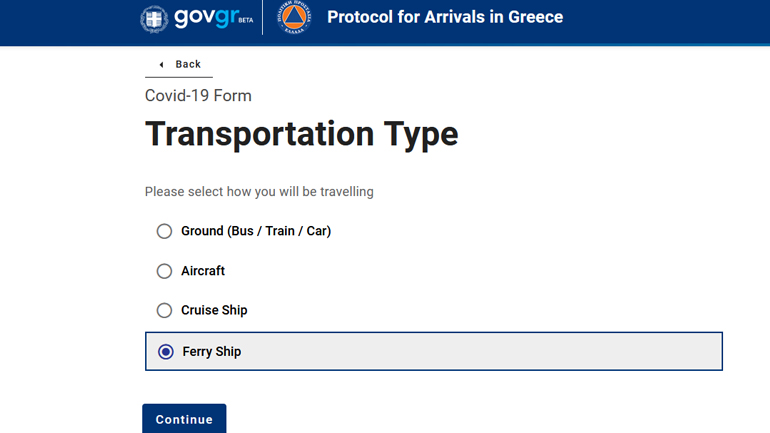Click the Greek coat of arms emblem
This screenshot has height=433, width=770.
[x=154, y=18]
